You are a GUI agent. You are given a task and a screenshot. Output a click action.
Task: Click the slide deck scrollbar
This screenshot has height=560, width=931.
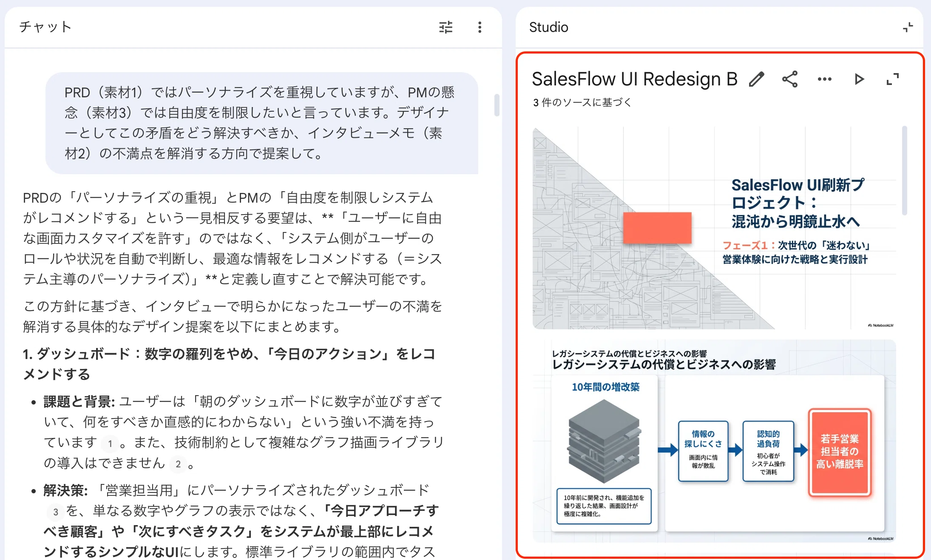coord(904,171)
